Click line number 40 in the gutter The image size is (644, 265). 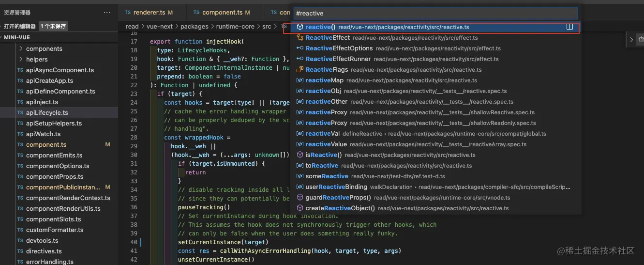pyautogui.click(x=134, y=242)
